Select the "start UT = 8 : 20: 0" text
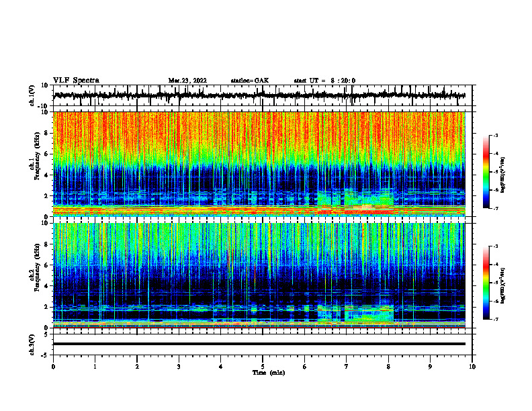Image resolution: width=532 pixels, height=411 pixels. (x=324, y=81)
